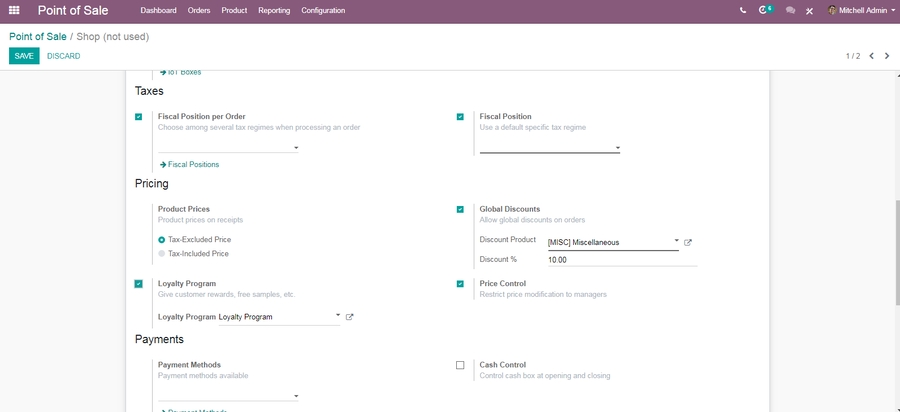Image resolution: width=900 pixels, height=412 pixels.
Task: Open the conversations chat icon
Action: [x=790, y=10]
